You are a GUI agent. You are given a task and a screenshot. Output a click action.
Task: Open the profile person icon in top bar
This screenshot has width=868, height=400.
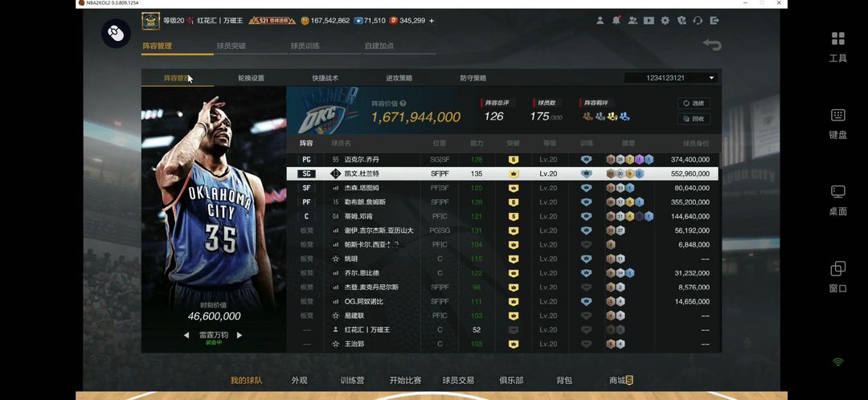point(600,20)
